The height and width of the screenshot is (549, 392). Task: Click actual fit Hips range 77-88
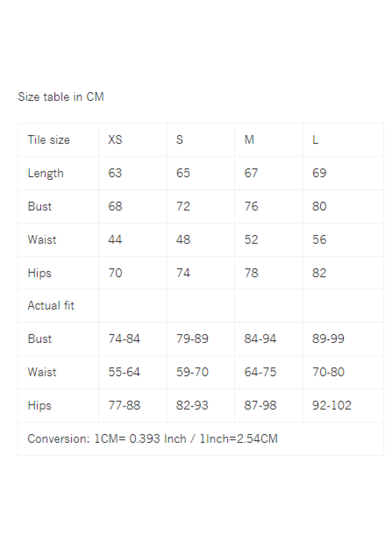tap(124, 406)
